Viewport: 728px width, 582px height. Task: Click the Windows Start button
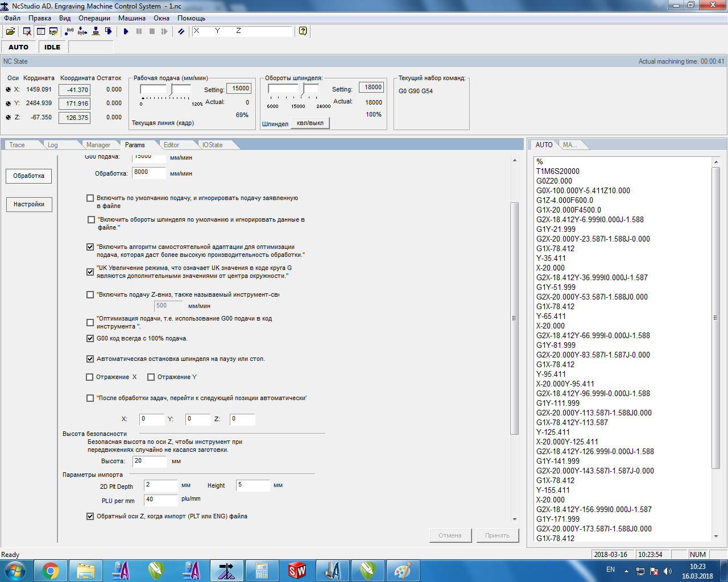click(x=15, y=570)
